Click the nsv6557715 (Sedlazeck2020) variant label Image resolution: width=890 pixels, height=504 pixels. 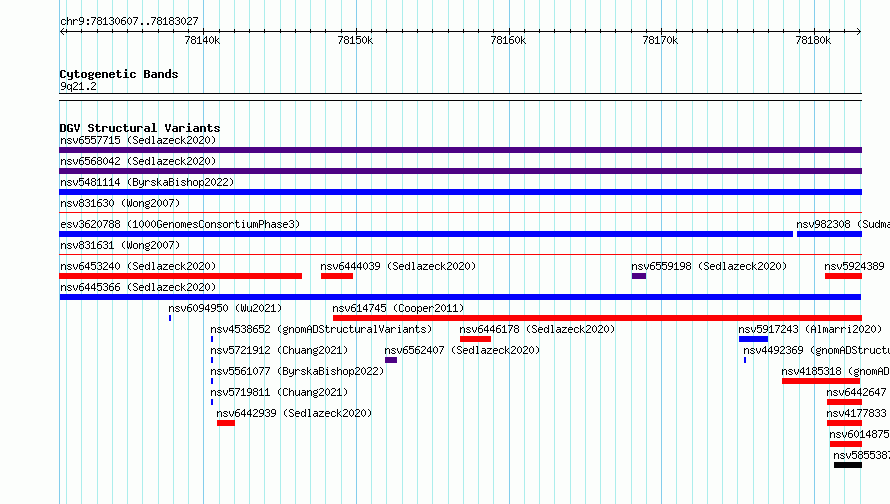click(138, 140)
